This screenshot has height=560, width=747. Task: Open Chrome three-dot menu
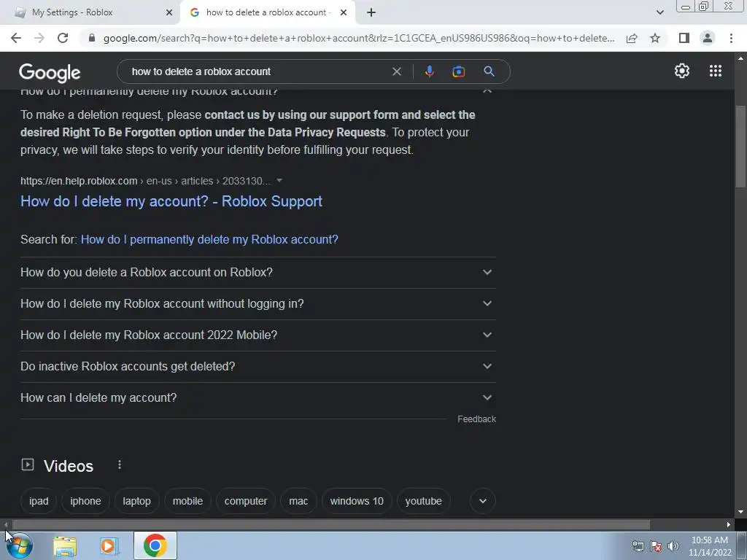click(731, 38)
